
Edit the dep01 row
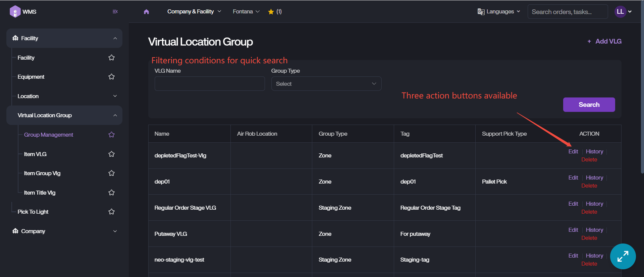[x=573, y=178]
